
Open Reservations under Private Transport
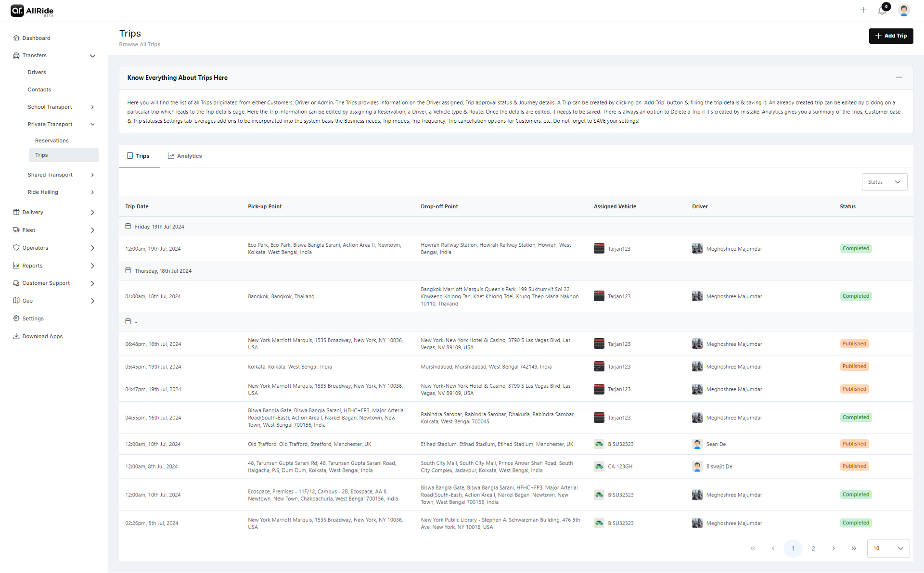pyautogui.click(x=51, y=140)
